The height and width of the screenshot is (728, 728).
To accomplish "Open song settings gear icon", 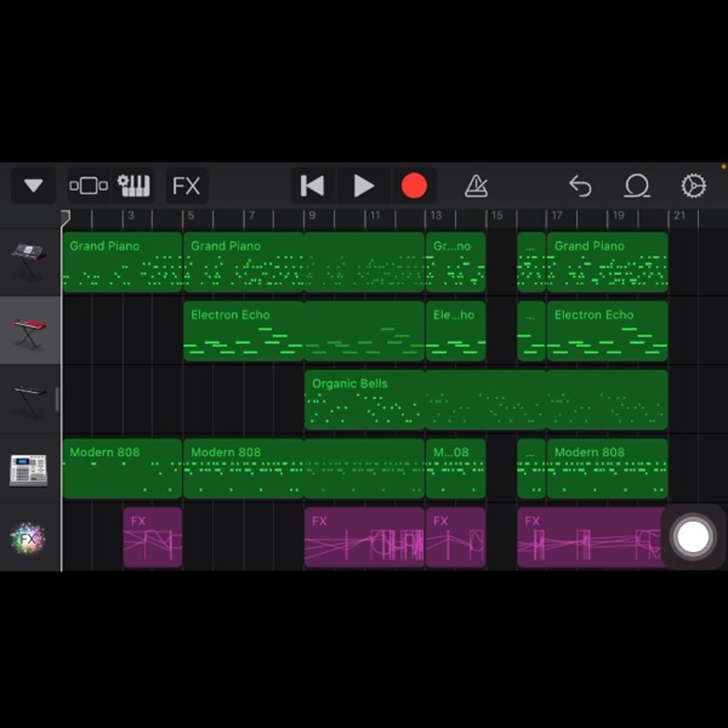I will [x=694, y=186].
